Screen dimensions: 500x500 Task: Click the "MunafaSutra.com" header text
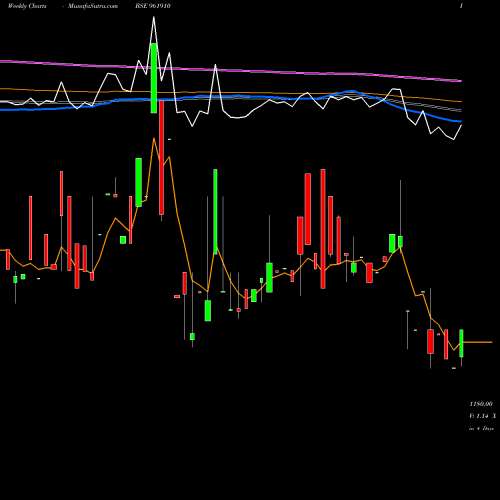tap(92, 6)
